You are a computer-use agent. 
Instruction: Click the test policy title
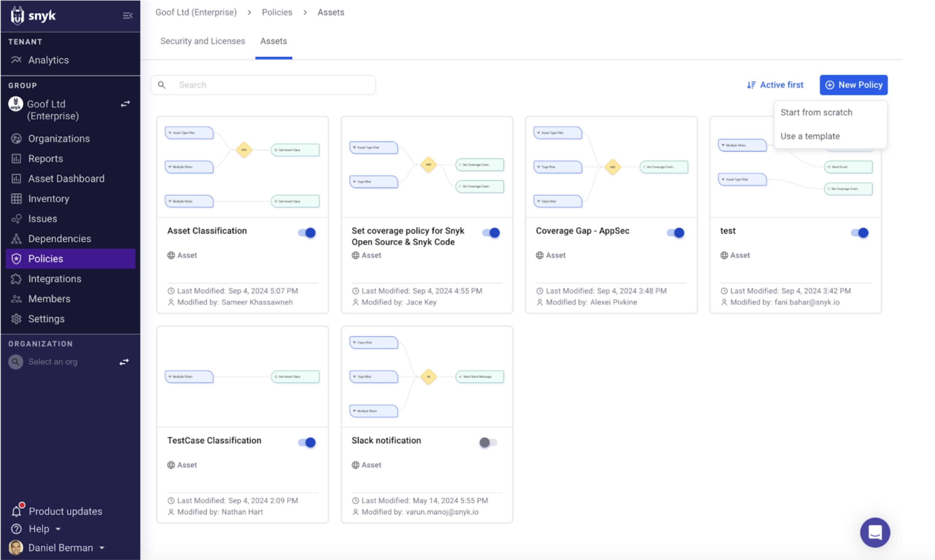tap(728, 231)
